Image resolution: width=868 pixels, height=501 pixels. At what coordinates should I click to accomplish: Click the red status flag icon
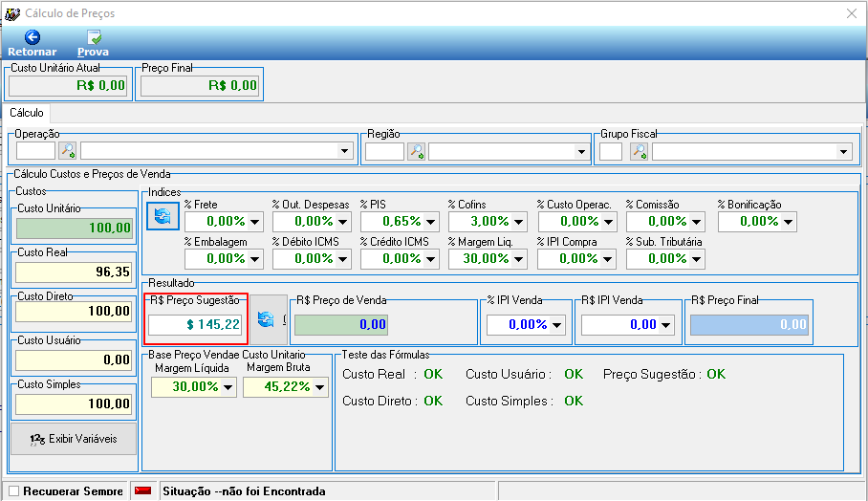(x=143, y=490)
